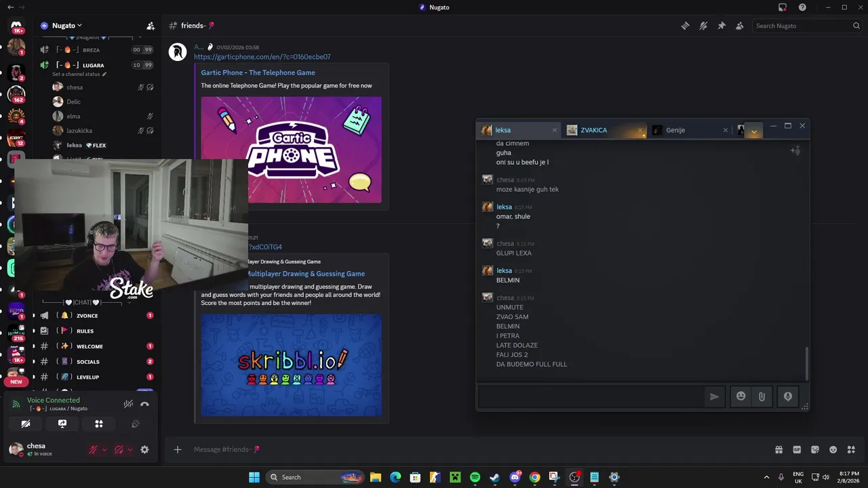The height and width of the screenshot is (488, 868).
Task: Open the Multiplayer Drawing & Guessing Game link
Action: point(305,274)
